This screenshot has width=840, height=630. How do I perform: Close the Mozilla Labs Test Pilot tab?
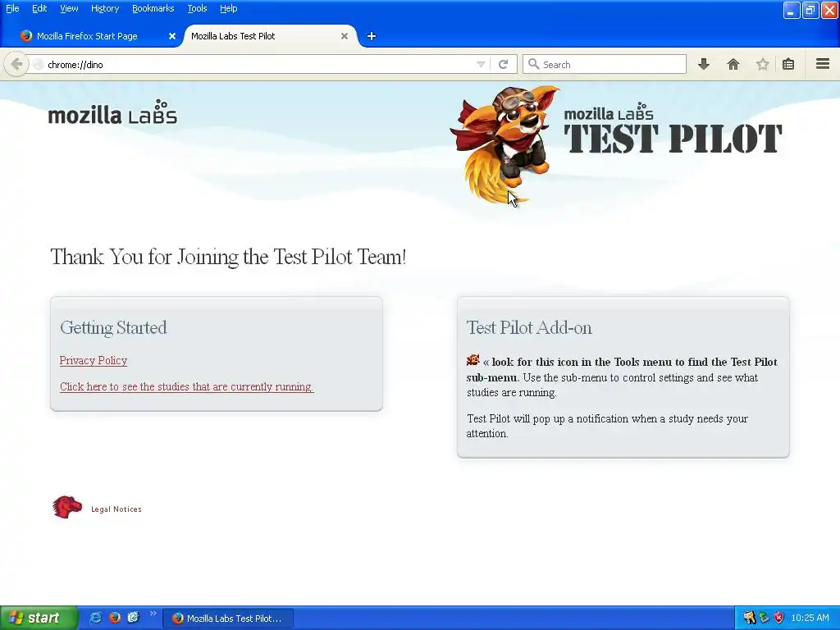point(345,36)
